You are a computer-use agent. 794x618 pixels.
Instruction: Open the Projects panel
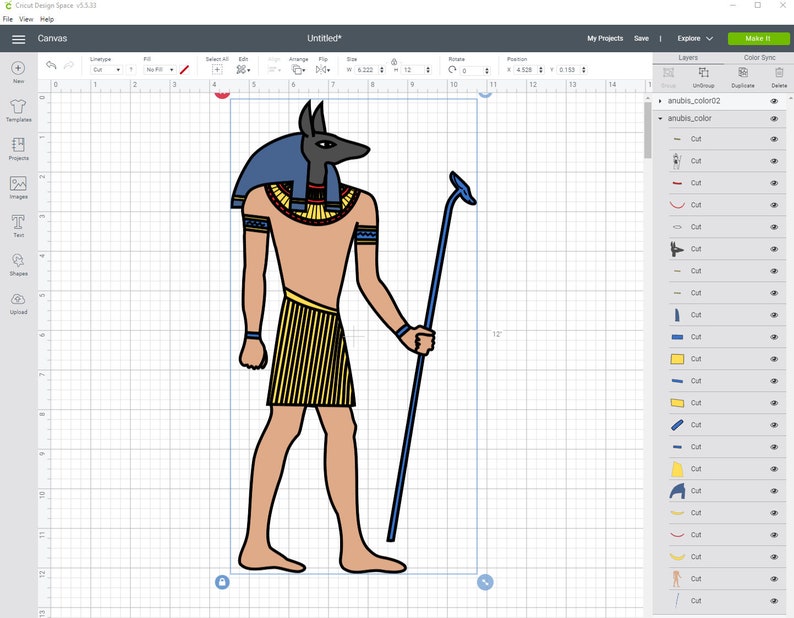click(18, 145)
